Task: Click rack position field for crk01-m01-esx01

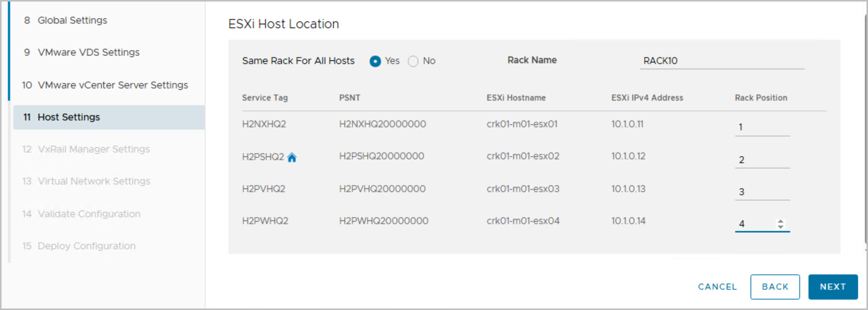Action: click(762, 127)
